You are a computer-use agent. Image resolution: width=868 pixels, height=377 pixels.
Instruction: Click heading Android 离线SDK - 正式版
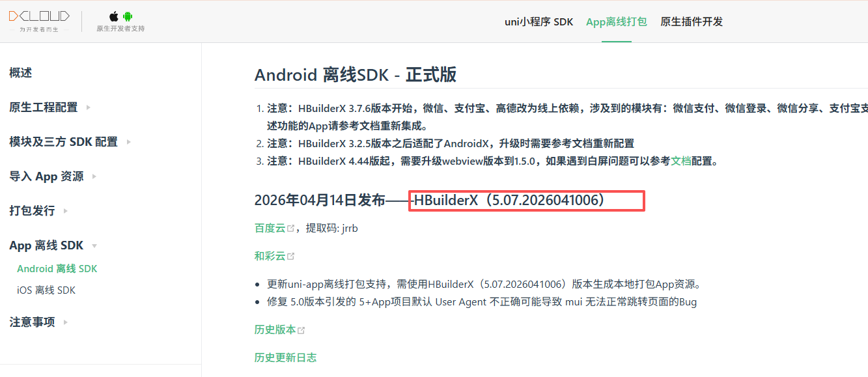point(356,75)
